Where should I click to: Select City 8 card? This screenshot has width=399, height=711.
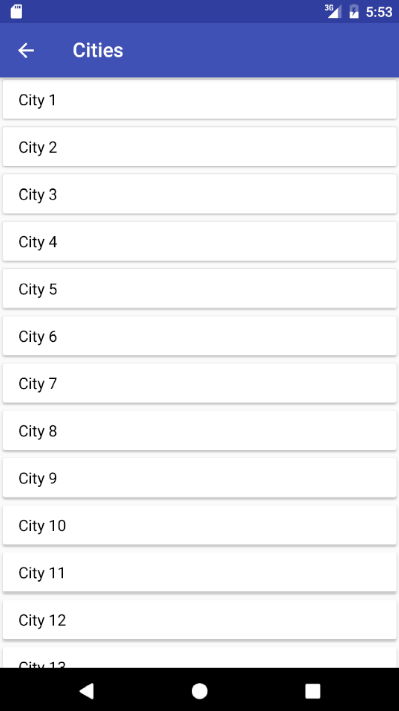tap(200, 431)
